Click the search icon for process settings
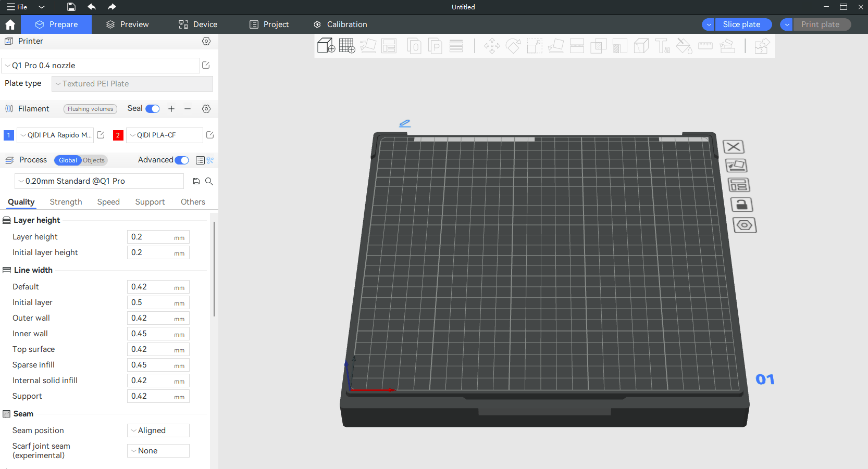 point(209,181)
